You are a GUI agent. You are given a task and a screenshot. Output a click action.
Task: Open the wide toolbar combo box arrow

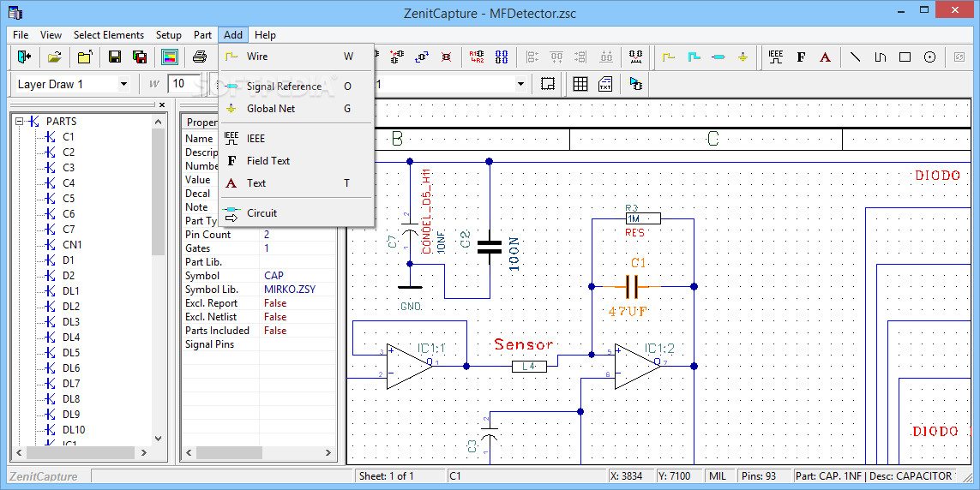pyautogui.click(x=520, y=84)
